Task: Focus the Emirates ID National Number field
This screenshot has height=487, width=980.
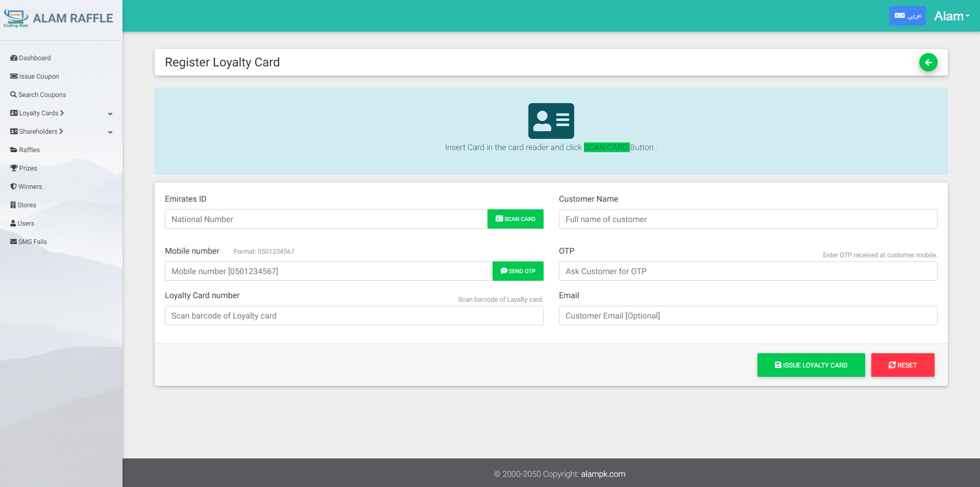Action: pos(326,220)
